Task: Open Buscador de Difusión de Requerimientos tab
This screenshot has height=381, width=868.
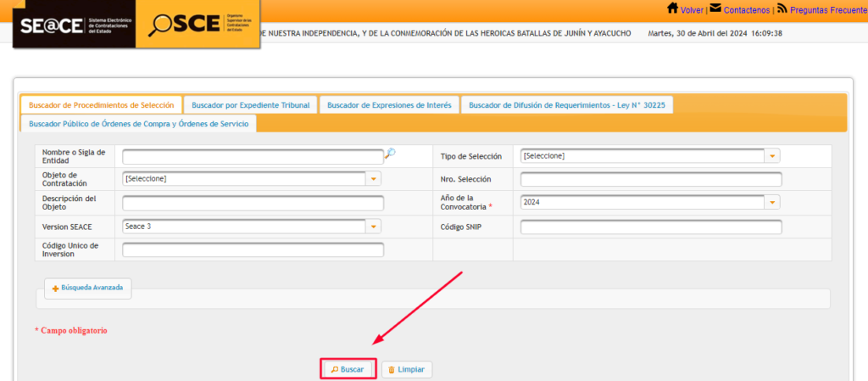Action: (567, 104)
